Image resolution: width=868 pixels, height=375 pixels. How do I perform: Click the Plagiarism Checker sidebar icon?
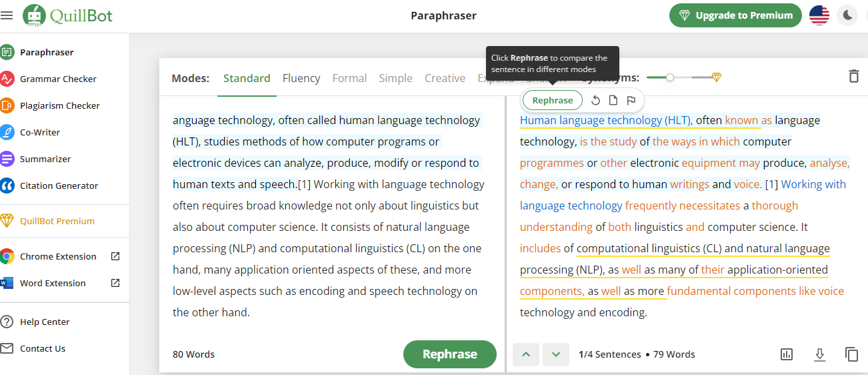tap(7, 105)
